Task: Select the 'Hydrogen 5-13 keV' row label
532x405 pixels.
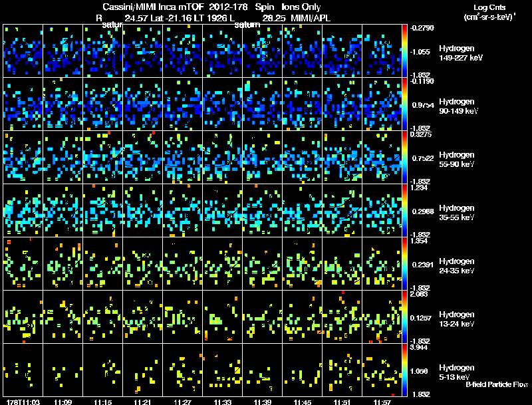Action: pos(456,372)
